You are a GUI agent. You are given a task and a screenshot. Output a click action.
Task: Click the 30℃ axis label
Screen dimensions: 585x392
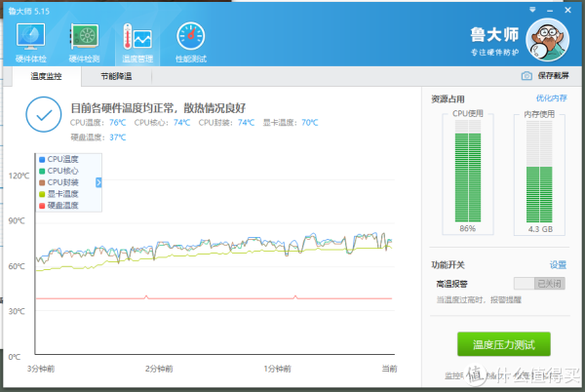point(17,311)
